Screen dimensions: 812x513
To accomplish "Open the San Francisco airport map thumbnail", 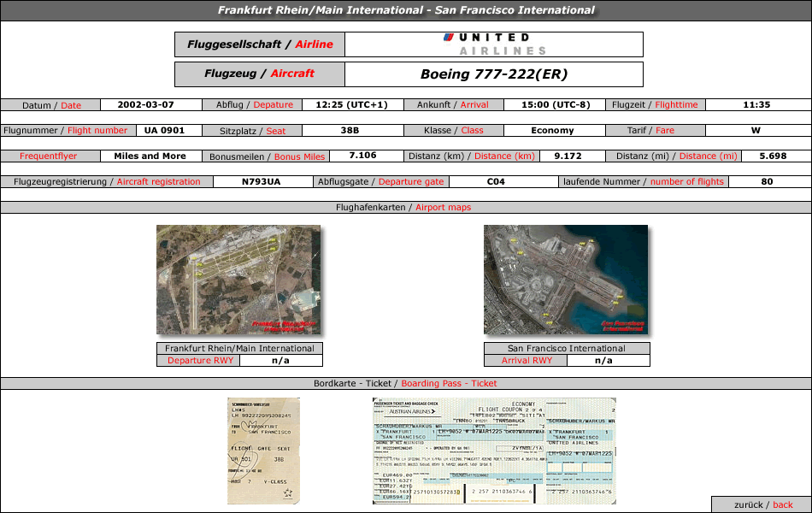I will (566, 280).
